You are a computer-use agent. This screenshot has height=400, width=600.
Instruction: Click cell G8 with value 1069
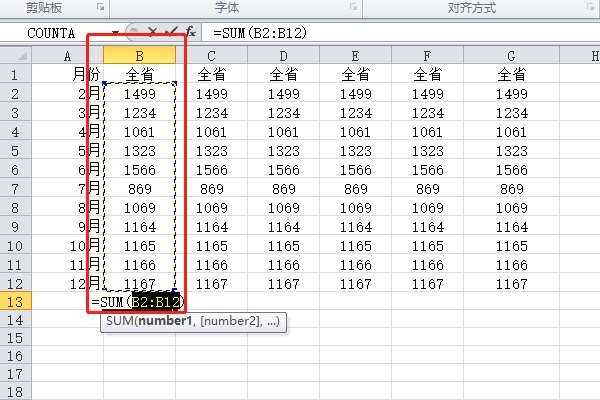pyautogui.click(x=511, y=207)
